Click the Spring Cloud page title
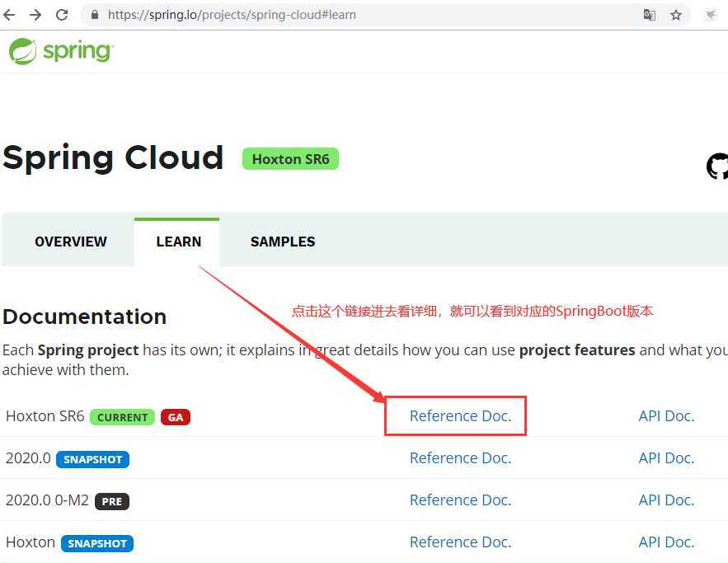The width and height of the screenshot is (728, 563). pos(113,157)
